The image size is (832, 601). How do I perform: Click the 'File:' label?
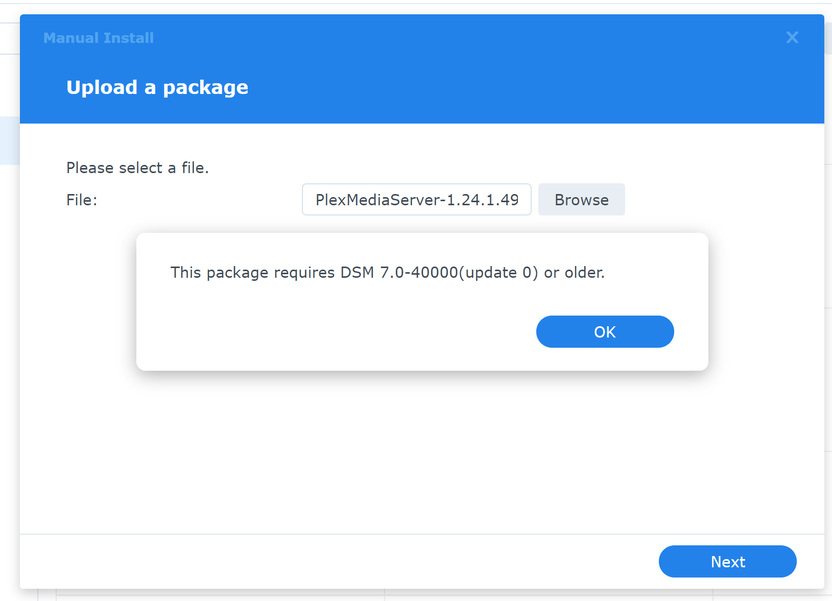pos(81,200)
